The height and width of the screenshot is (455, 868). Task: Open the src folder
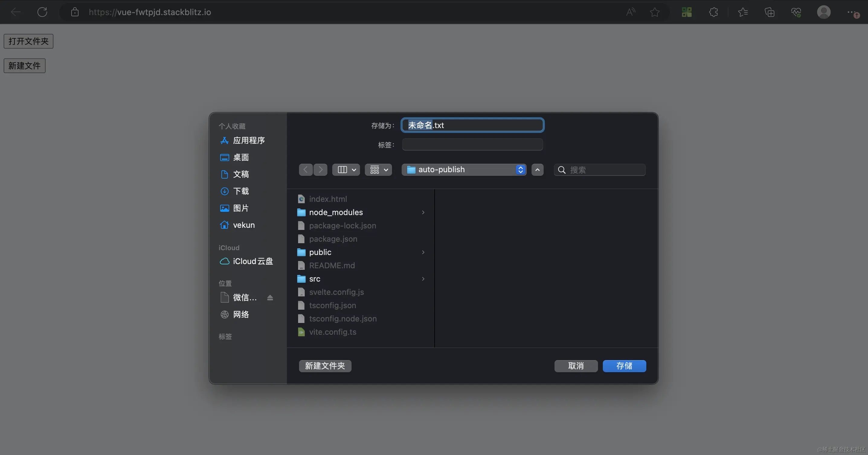click(314, 279)
